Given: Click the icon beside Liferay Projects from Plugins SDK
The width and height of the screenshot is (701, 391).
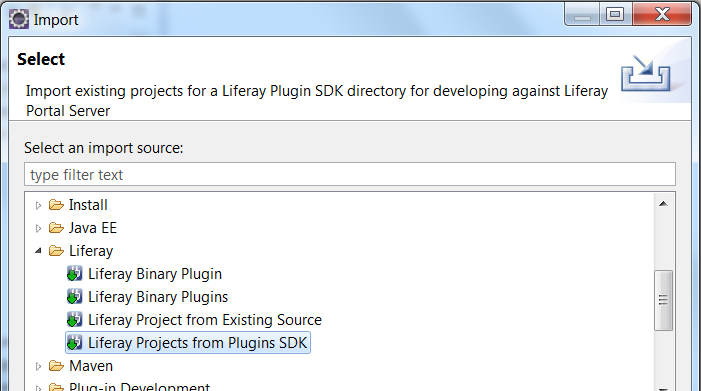Looking at the screenshot, I should 74,343.
